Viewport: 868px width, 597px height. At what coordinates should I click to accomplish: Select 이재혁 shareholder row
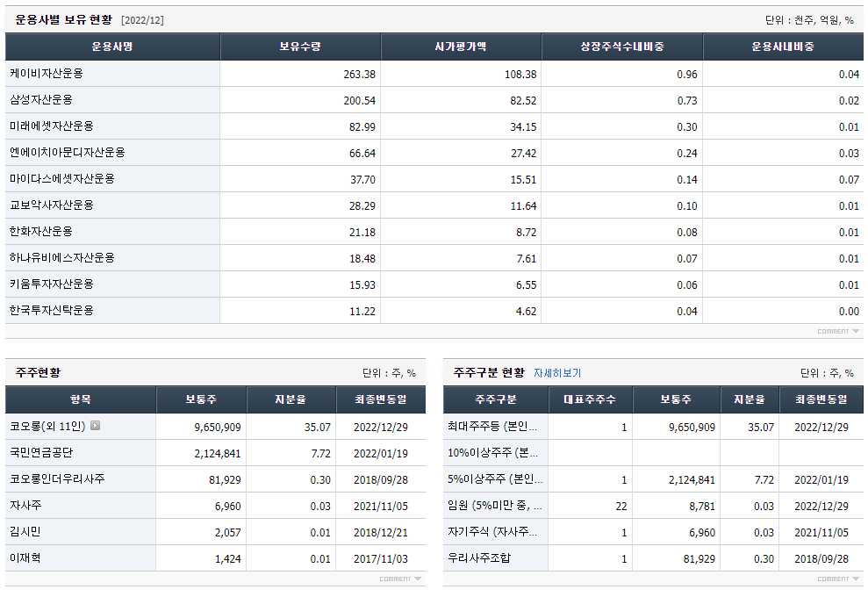(25, 557)
